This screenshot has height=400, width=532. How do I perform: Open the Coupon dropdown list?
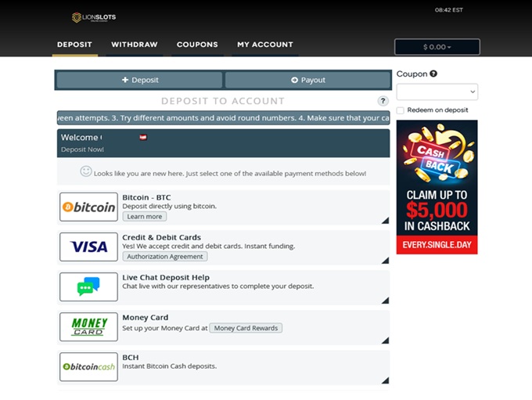click(437, 92)
